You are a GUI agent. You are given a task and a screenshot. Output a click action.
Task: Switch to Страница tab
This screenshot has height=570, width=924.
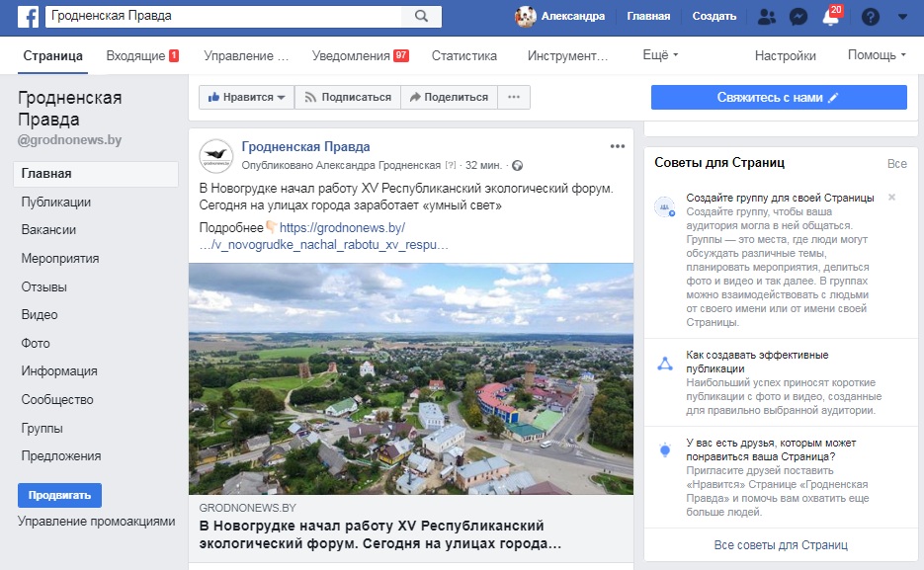[x=53, y=56]
